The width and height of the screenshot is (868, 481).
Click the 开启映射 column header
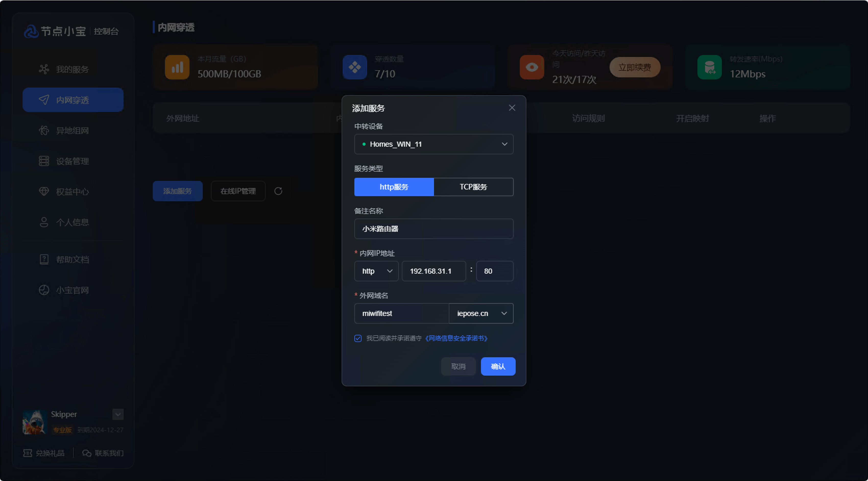click(693, 119)
